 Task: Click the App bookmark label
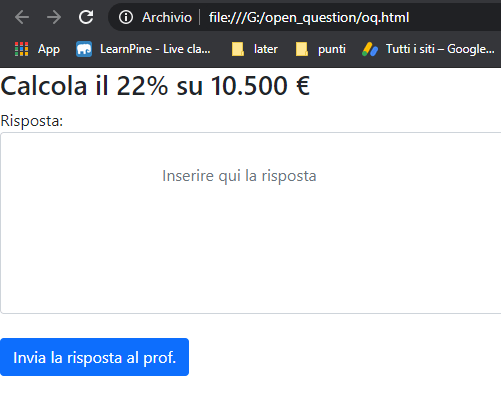coord(49,49)
